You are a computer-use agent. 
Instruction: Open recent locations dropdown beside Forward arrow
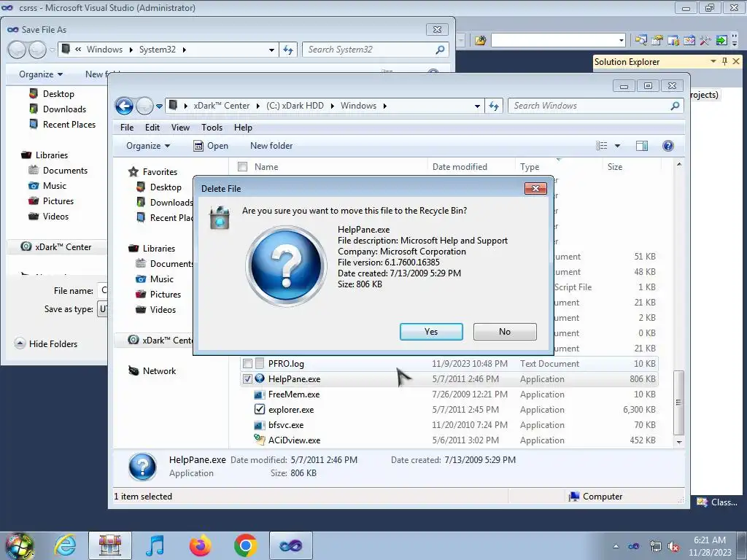tap(160, 106)
